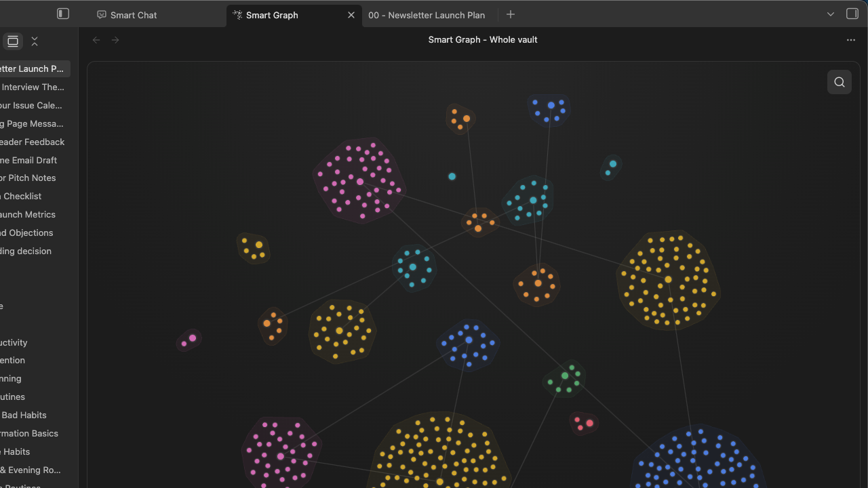
Task: Click the larger node in the red pair
Action: (590, 423)
